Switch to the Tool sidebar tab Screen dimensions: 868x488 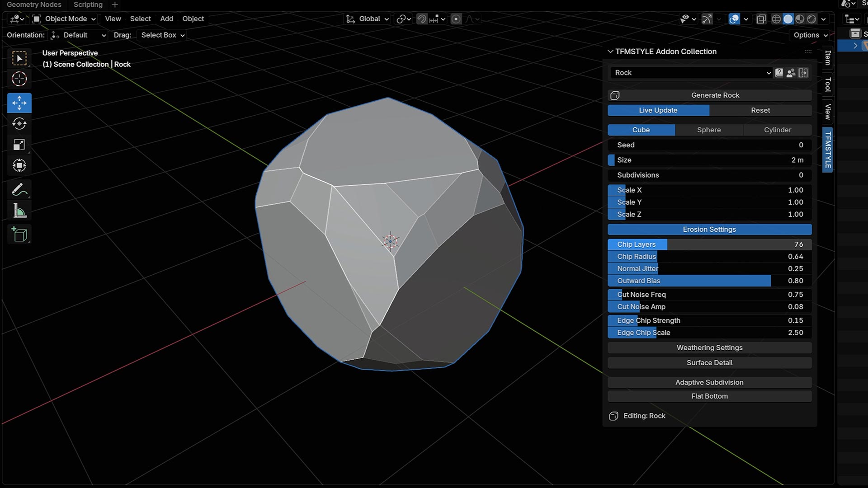pos(827,84)
